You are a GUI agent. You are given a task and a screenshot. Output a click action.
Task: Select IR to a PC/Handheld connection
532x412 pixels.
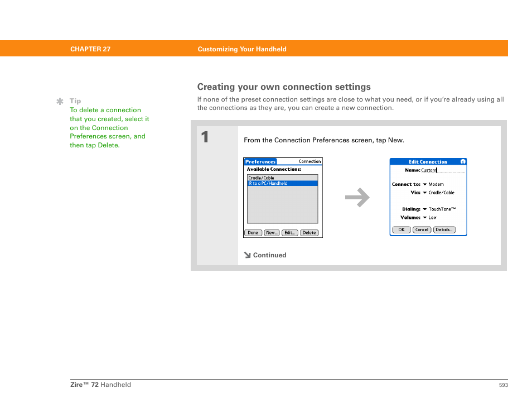click(282, 184)
